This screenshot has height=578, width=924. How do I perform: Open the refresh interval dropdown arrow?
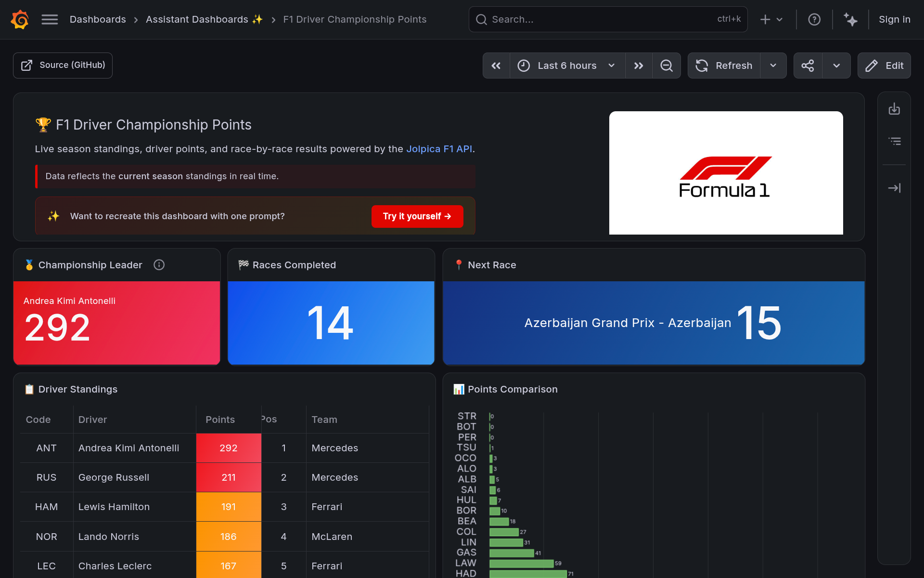click(x=773, y=66)
